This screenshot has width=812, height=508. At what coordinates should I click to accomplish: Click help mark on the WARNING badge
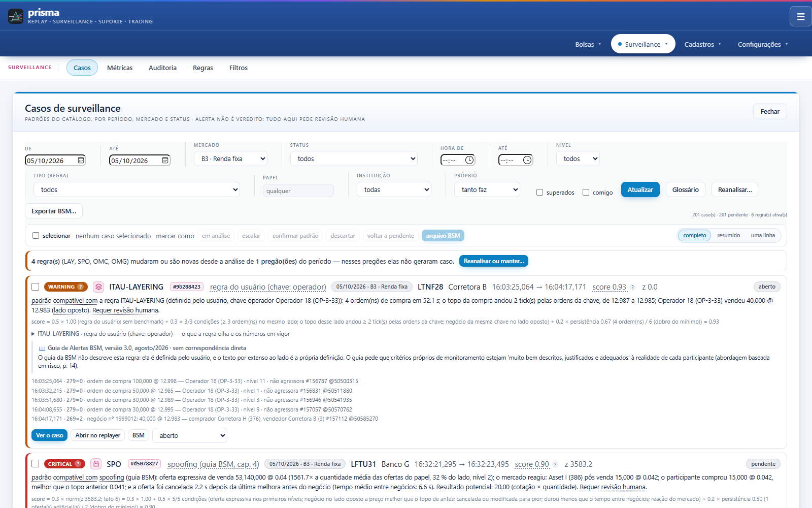pyautogui.click(x=80, y=287)
